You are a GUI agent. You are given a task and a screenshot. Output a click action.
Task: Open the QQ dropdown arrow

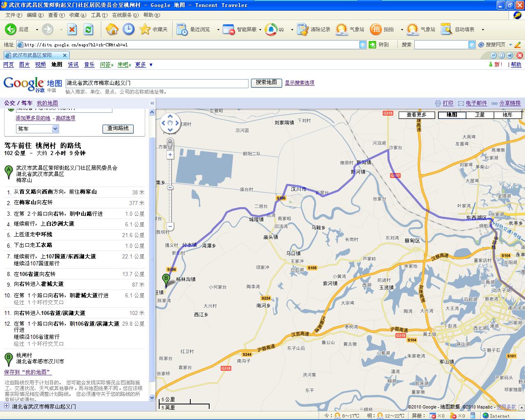pos(292,30)
